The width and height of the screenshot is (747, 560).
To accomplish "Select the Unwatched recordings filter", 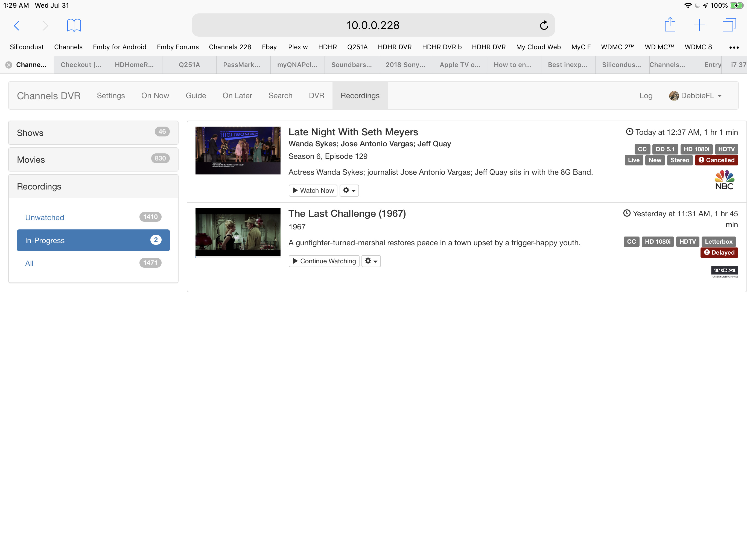I will pos(44,217).
